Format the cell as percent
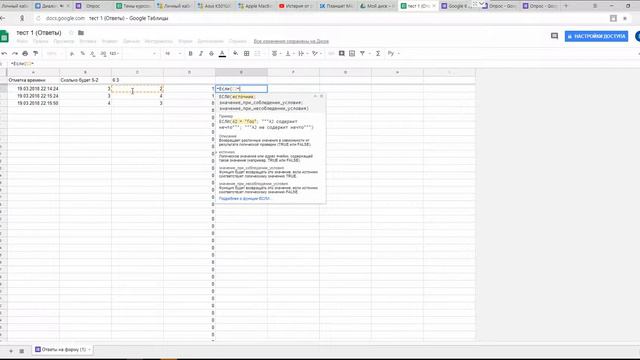640x360 pixels. pyautogui.click(x=82, y=53)
